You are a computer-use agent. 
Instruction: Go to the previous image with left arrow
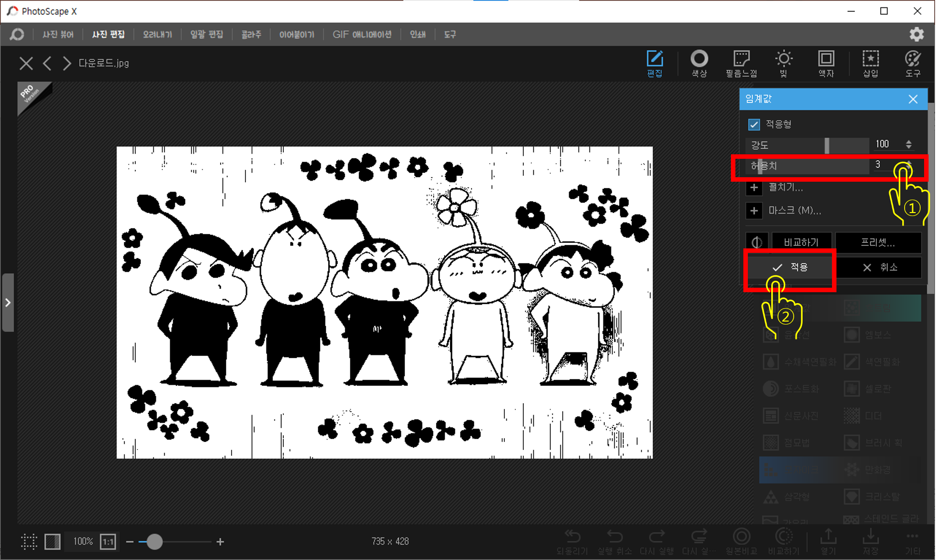pos(47,63)
